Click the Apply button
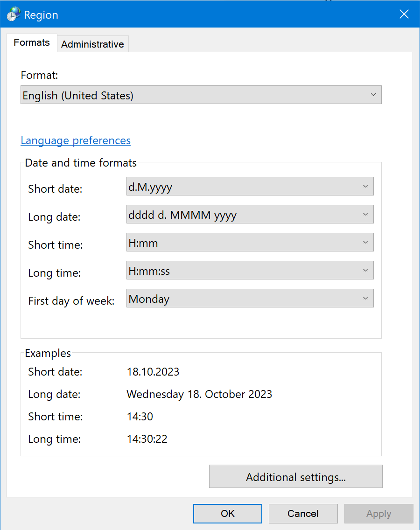The width and height of the screenshot is (420, 530). click(379, 514)
